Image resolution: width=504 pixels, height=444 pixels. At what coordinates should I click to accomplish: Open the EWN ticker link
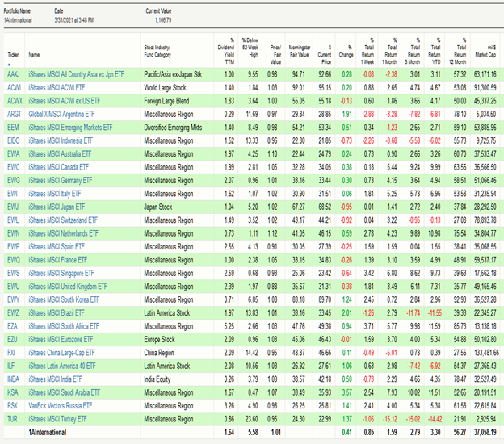point(14,233)
